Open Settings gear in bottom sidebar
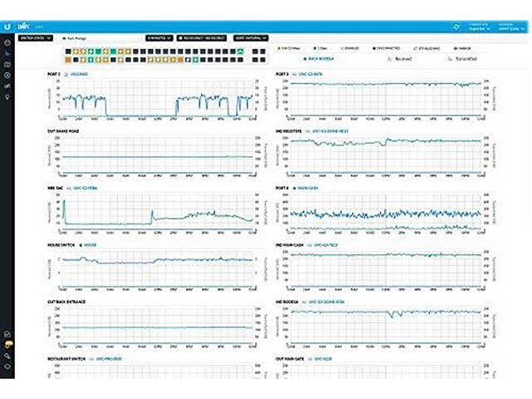532x399 pixels. coord(7,366)
